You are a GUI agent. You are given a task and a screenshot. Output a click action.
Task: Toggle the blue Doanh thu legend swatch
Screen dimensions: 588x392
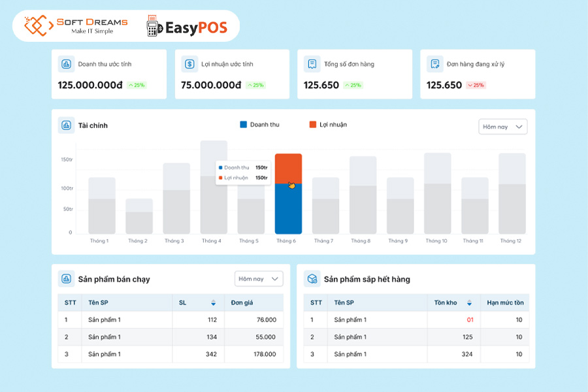click(x=244, y=124)
